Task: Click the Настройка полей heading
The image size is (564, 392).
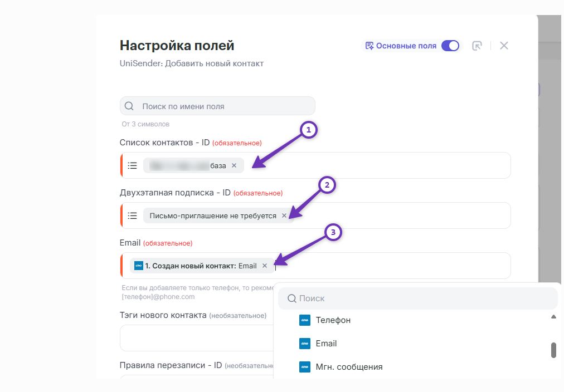Action: [x=177, y=46]
